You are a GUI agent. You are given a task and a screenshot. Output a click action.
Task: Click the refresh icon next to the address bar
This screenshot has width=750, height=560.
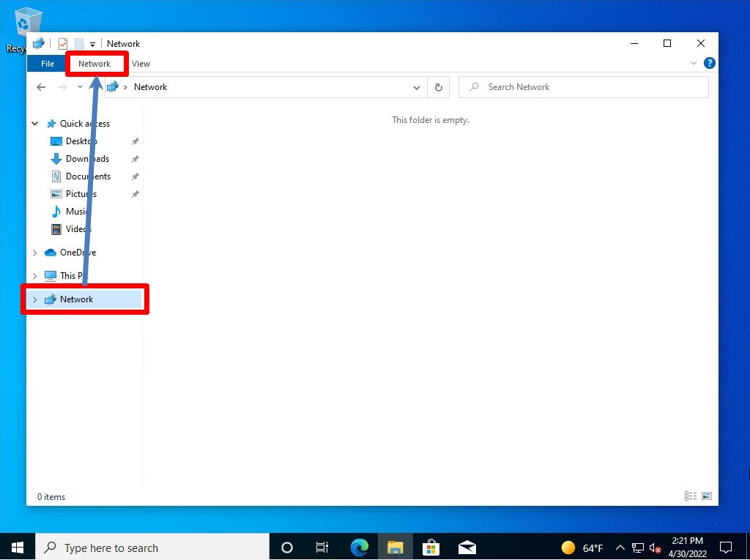point(438,86)
